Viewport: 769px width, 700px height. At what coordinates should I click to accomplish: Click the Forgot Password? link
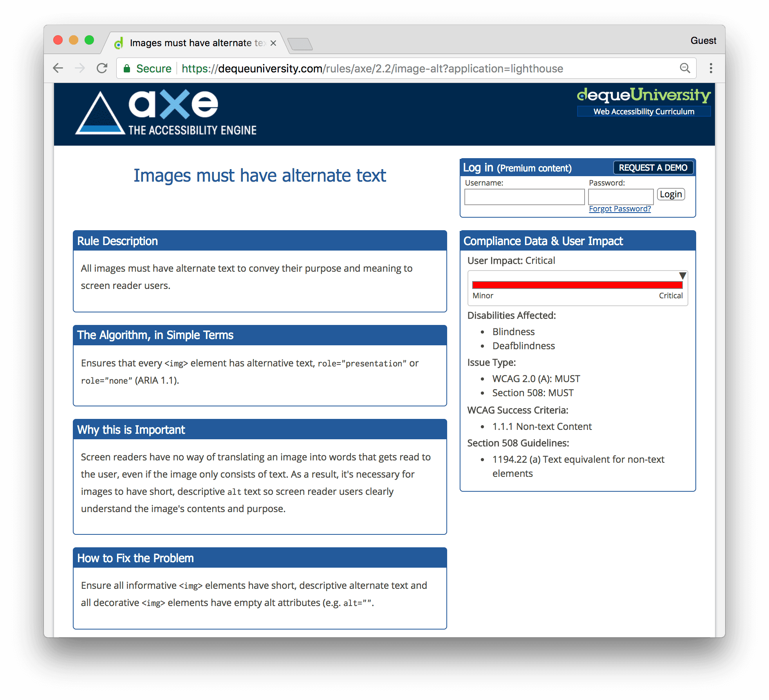coord(619,208)
